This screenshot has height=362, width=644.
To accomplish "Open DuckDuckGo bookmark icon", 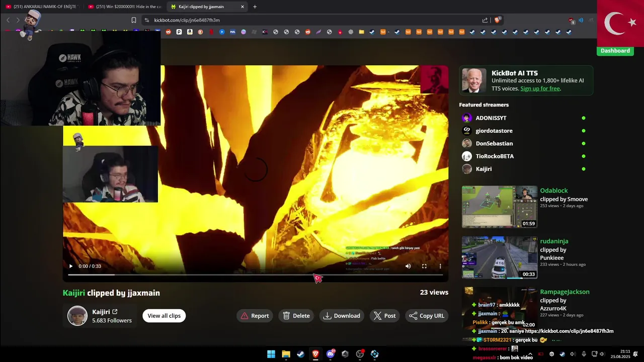I will (200, 32).
